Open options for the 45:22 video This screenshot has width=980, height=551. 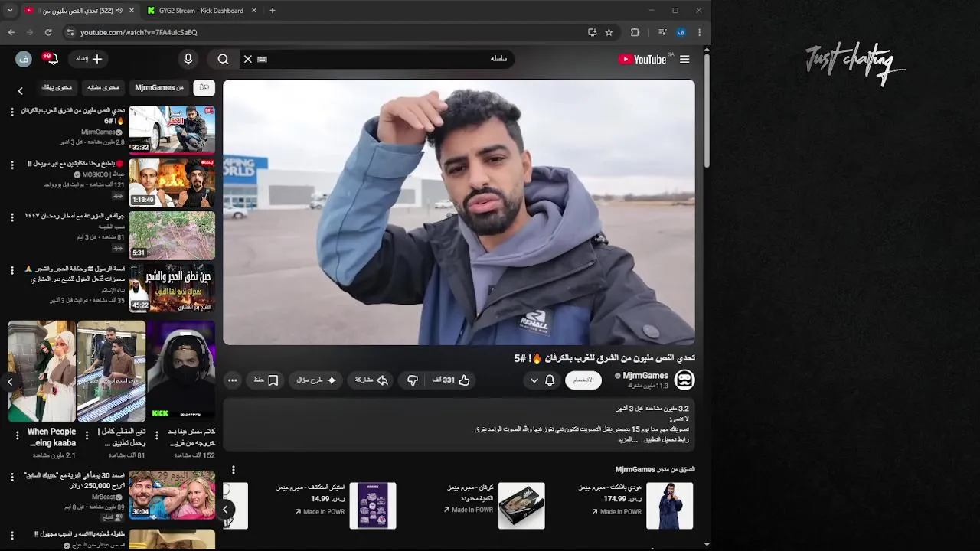pyautogui.click(x=11, y=270)
